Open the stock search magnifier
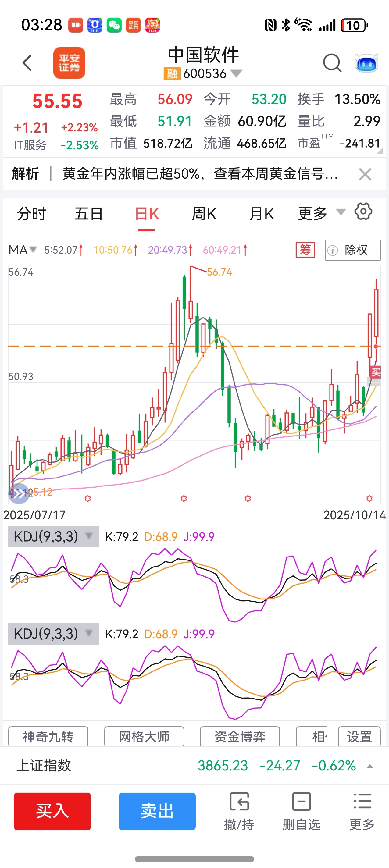389x868 pixels. click(332, 63)
